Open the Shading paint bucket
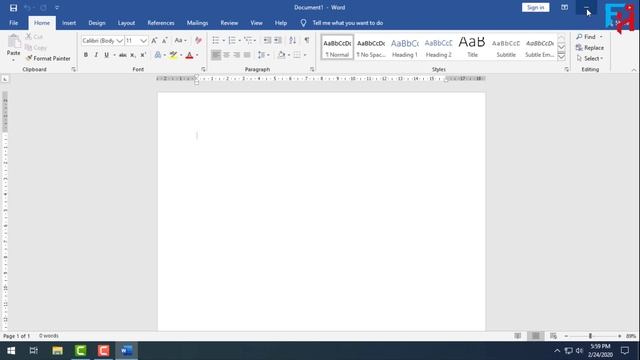The height and width of the screenshot is (360, 640). (281, 55)
